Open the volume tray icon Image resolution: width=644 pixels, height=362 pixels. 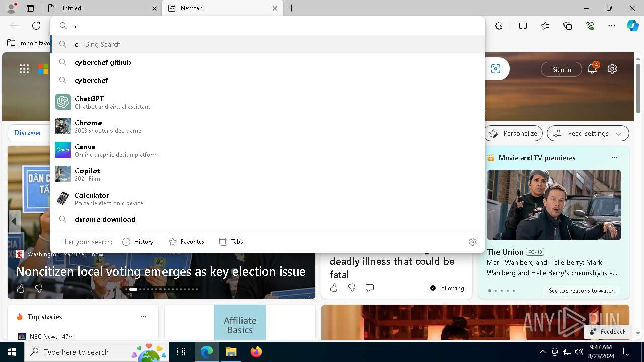click(579, 352)
